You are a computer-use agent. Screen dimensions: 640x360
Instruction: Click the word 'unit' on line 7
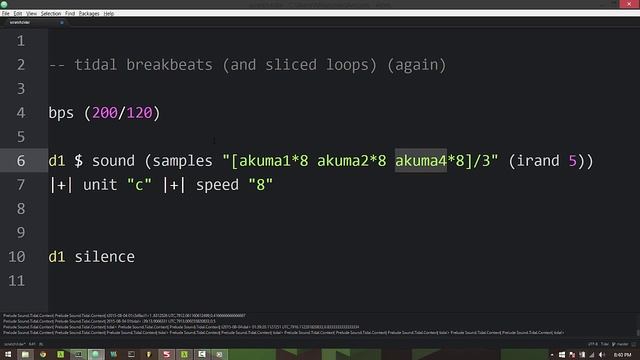(100, 185)
